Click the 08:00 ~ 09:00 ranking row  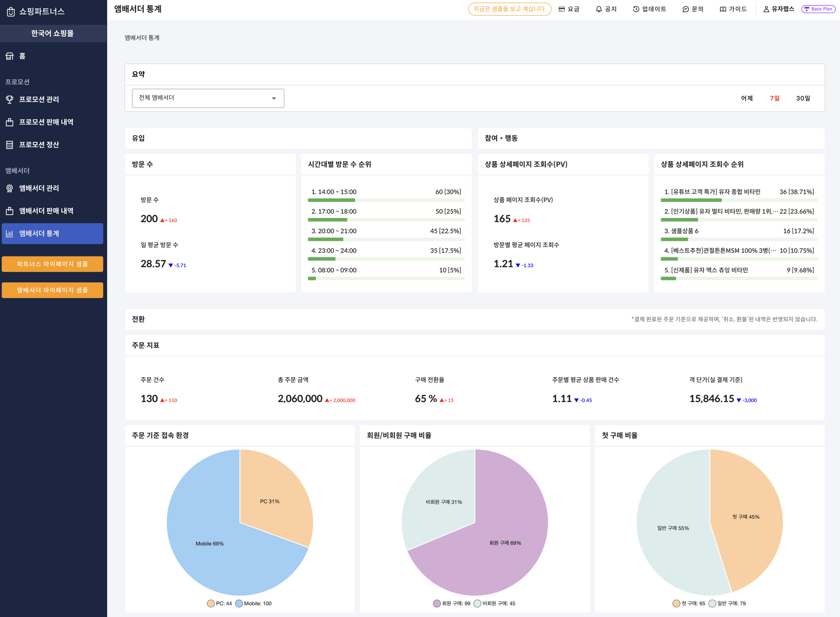(386, 273)
